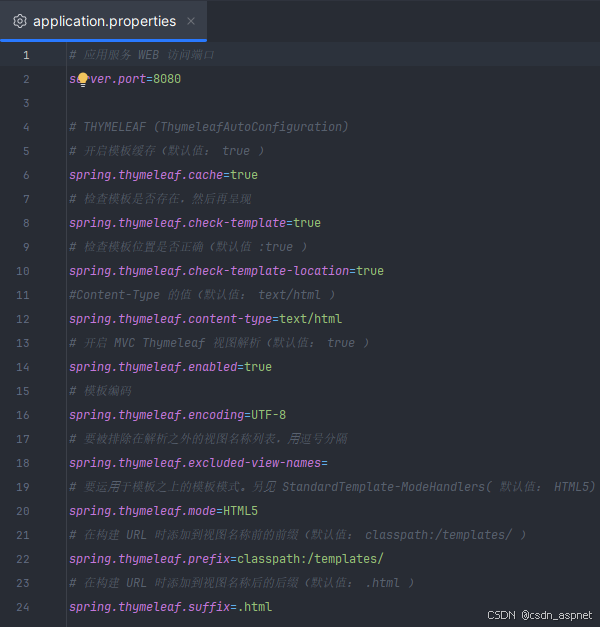
Task: Select the application.properties editor tab
Action: [104, 21]
